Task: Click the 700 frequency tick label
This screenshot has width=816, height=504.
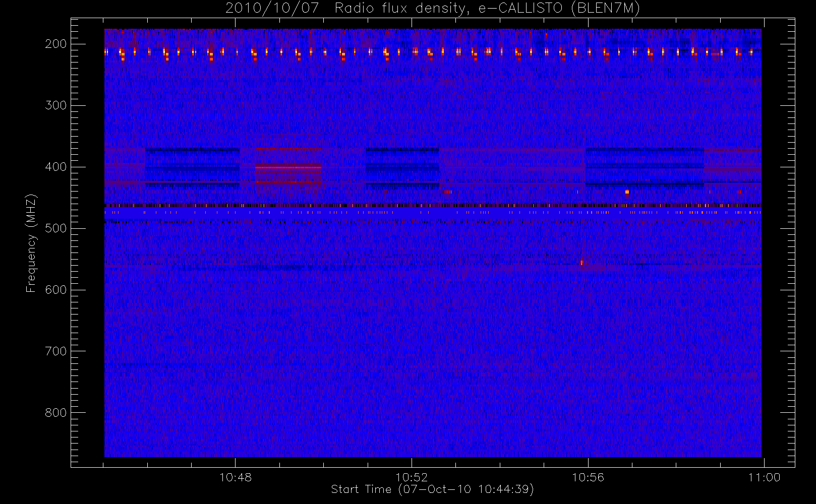Action: point(56,351)
